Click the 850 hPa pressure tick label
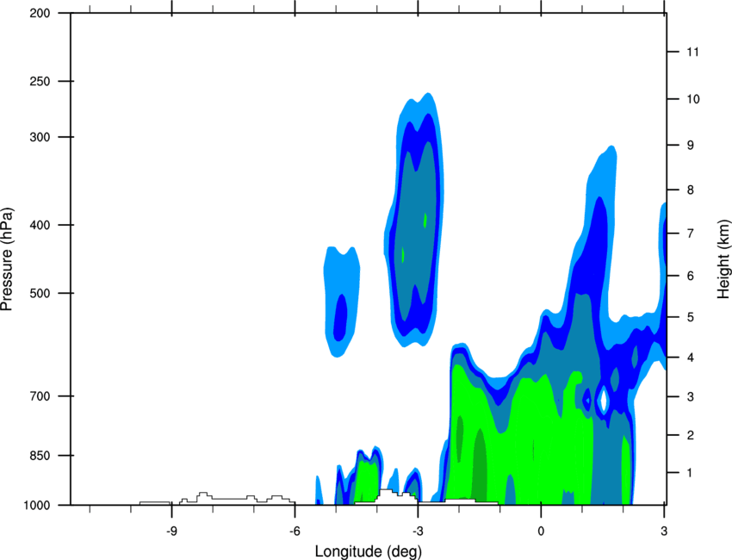 40,456
